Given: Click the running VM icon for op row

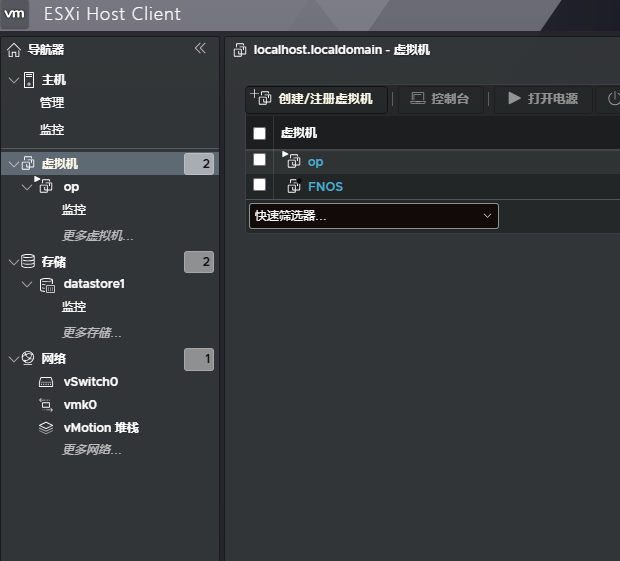Looking at the screenshot, I should pos(292,160).
